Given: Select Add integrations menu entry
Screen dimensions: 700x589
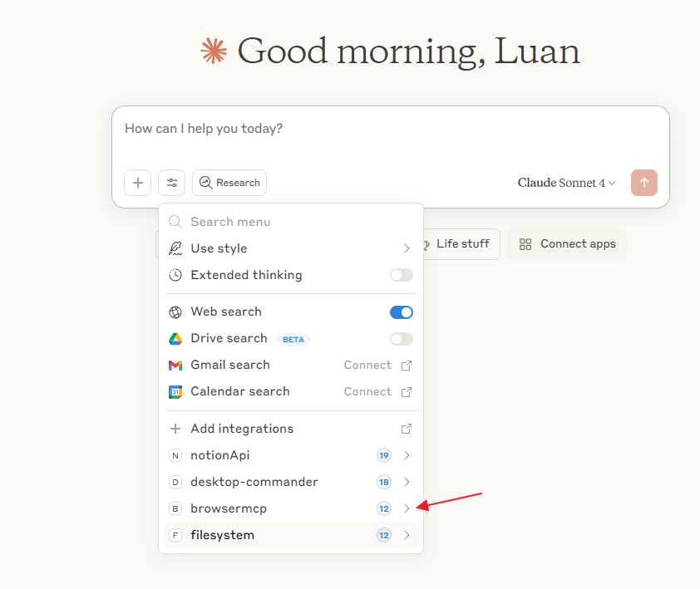Looking at the screenshot, I should point(291,429).
